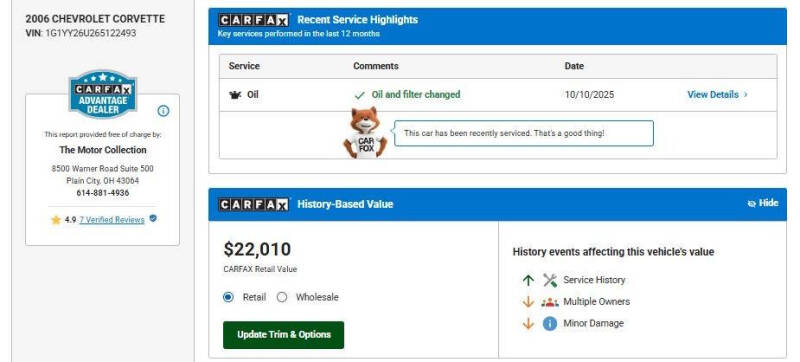Click the info icon beside Advantage Dealer badge
Screen dimensions: 800x362
click(x=163, y=111)
